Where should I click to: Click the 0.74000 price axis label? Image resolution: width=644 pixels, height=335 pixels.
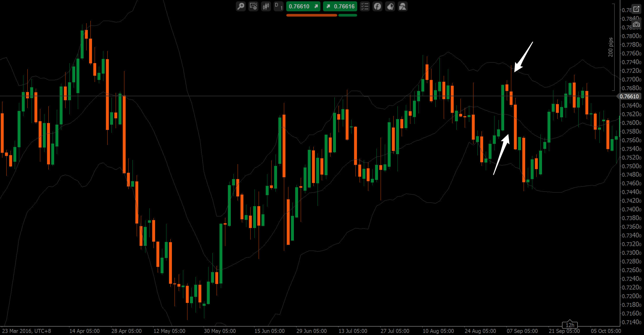631,209
